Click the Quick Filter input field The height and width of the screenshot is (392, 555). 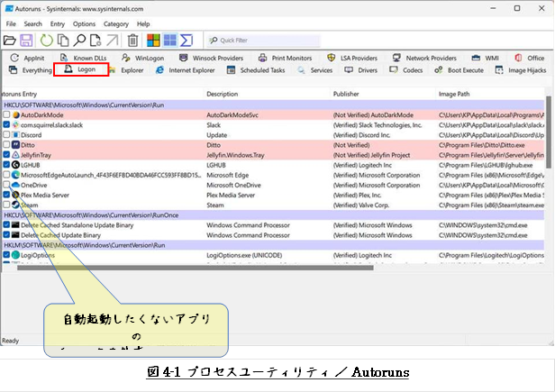tap(264, 41)
